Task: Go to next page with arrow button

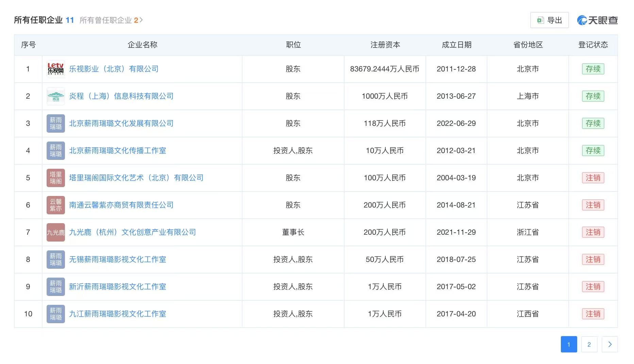Action: (x=610, y=344)
